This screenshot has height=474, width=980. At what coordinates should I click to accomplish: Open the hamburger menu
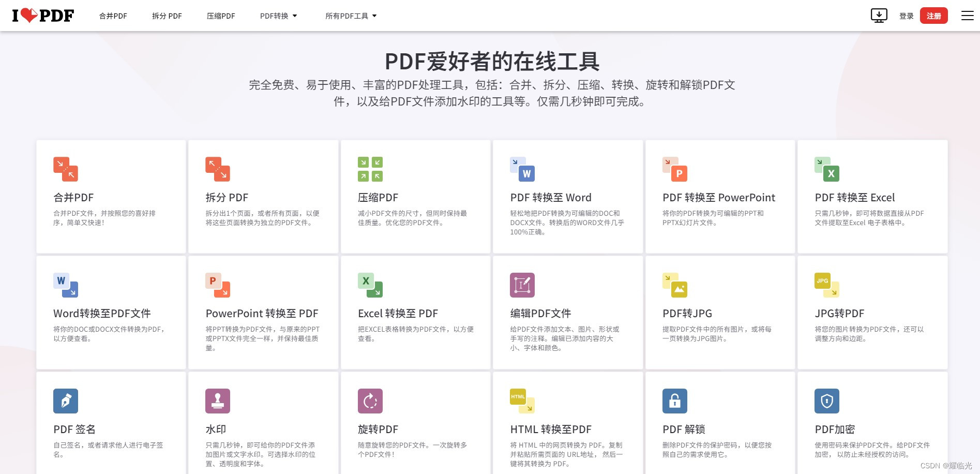[x=968, y=16]
